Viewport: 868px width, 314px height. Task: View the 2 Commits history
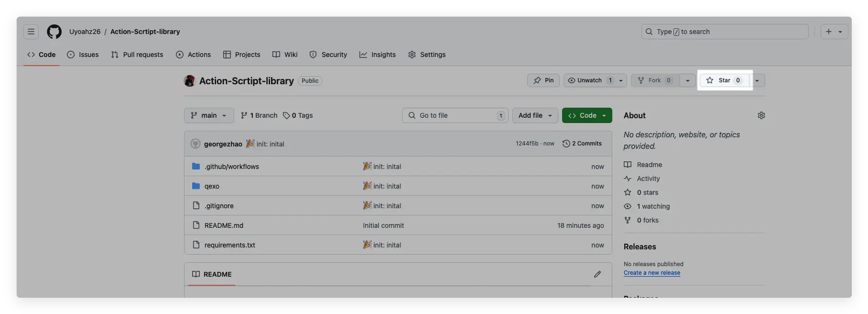tap(582, 144)
